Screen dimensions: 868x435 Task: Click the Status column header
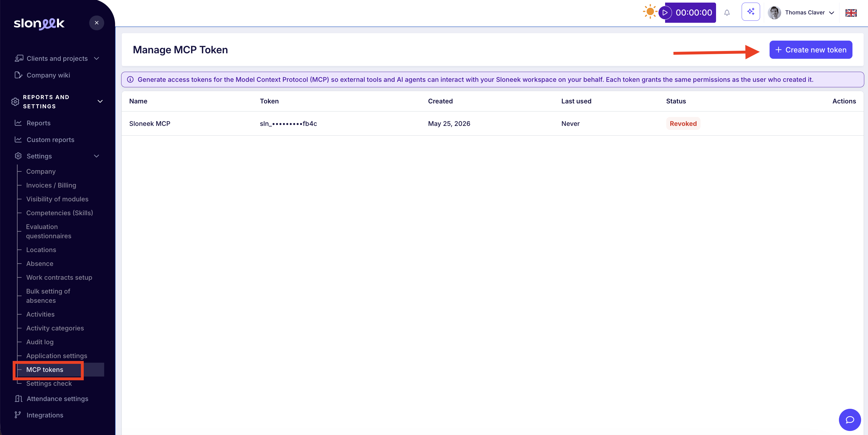coord(676,101)
